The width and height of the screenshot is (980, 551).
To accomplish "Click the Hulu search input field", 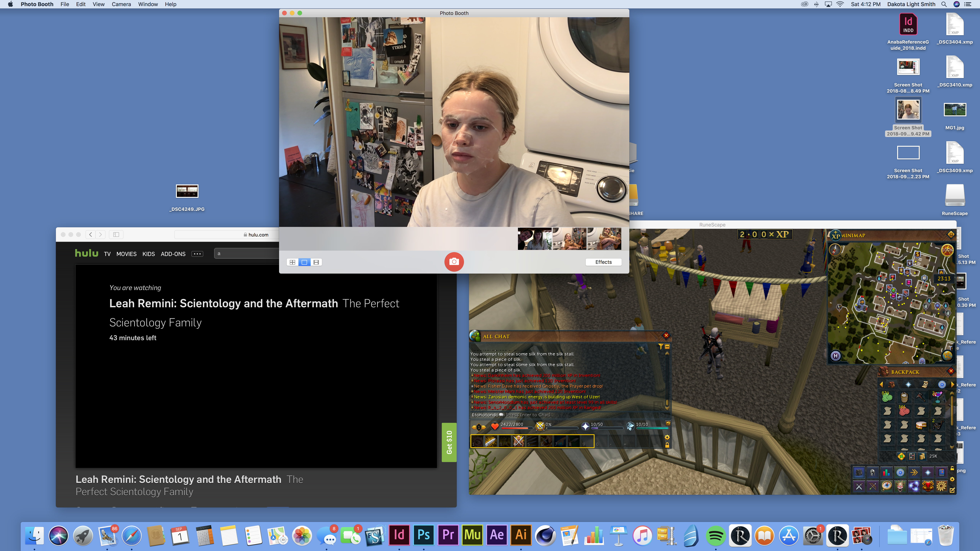I will (247, 254).
